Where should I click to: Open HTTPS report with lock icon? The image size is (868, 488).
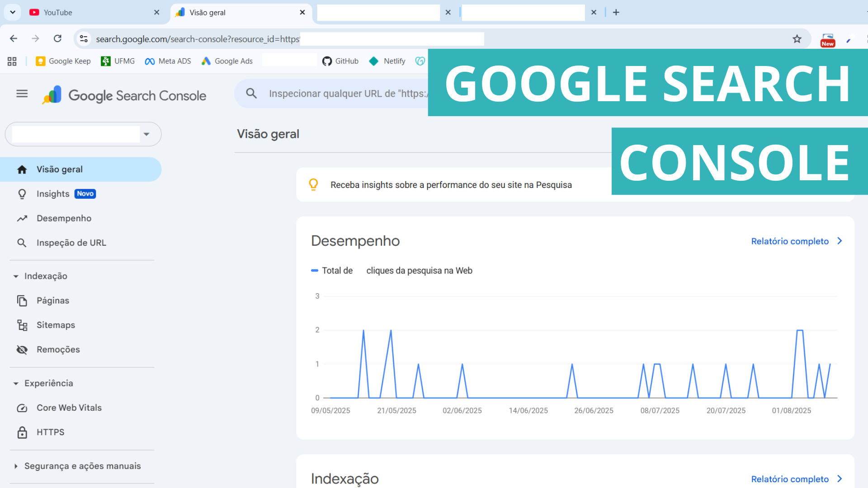50,432
